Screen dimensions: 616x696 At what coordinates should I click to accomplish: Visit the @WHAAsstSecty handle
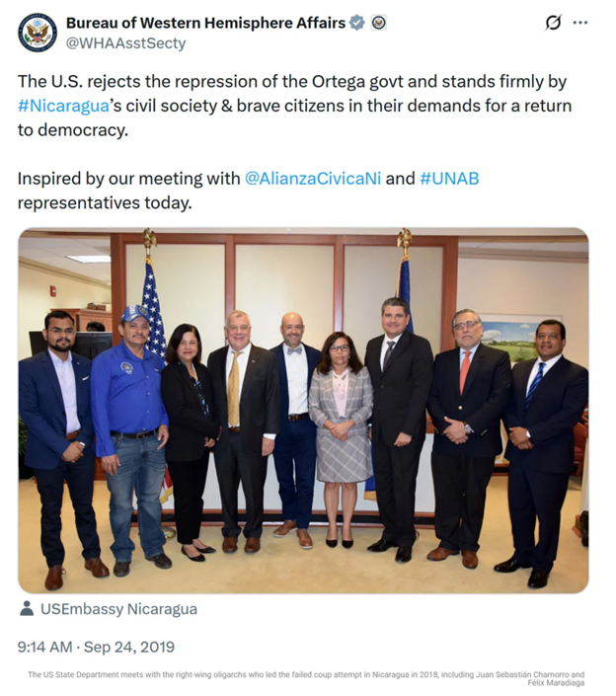(125, 43)
